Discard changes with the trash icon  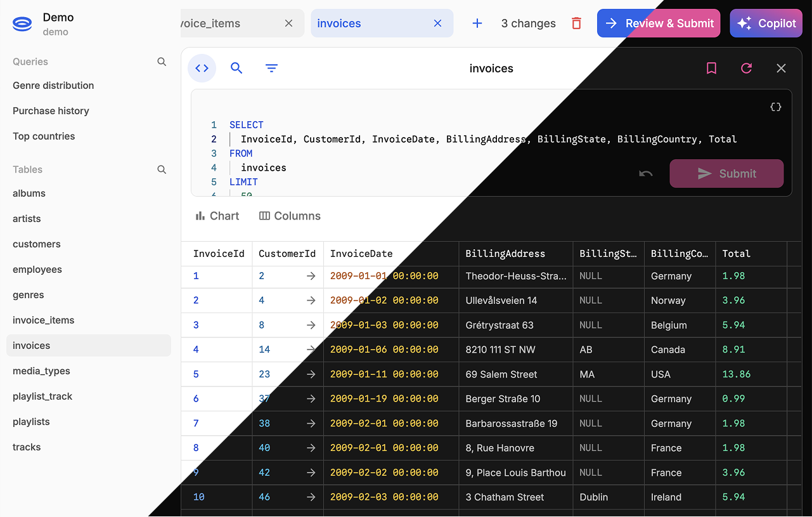(576, 23)
